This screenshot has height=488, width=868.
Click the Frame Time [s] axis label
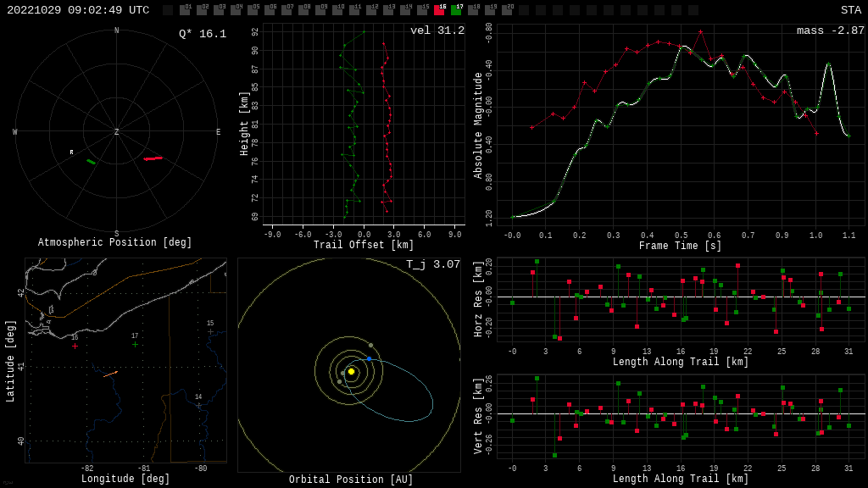[681, 245]
